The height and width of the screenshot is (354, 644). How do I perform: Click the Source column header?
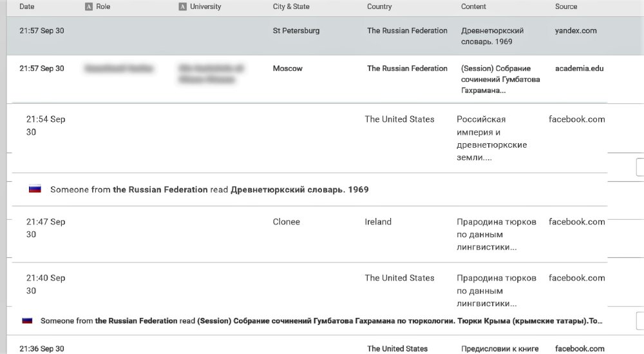(566, 7)
